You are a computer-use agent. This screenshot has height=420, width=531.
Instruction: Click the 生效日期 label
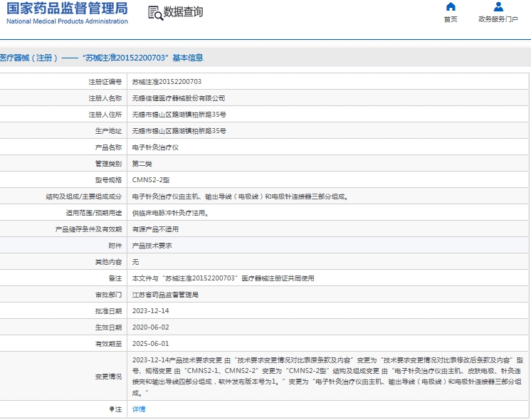[x=108, y=327]
